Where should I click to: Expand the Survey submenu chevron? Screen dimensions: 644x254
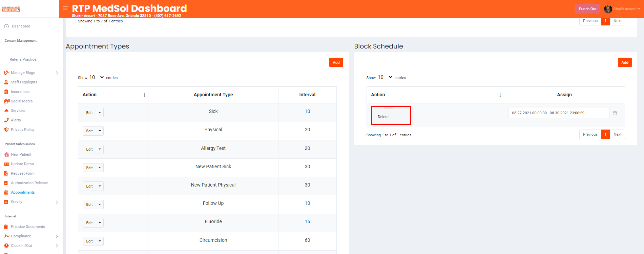pos(57,202)
